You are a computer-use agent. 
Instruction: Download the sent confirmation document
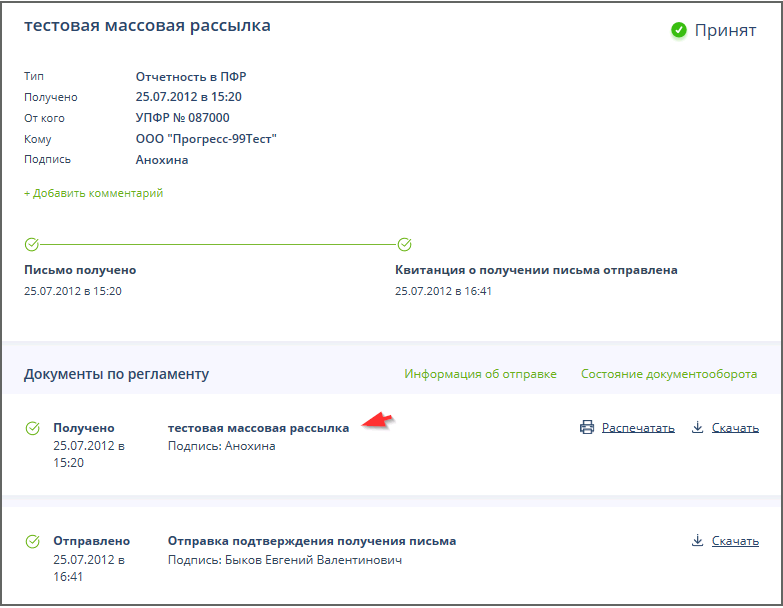tap(735, 541)
